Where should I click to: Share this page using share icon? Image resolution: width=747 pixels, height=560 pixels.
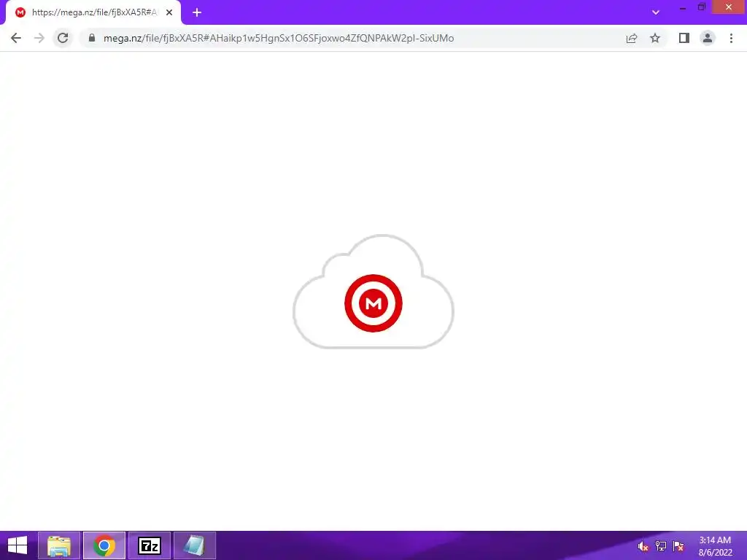click(632, 38)
